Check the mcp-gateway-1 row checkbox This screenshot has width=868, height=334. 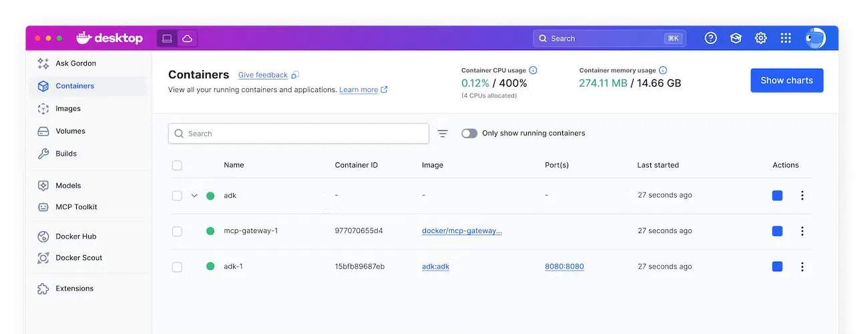click(177, 231)
